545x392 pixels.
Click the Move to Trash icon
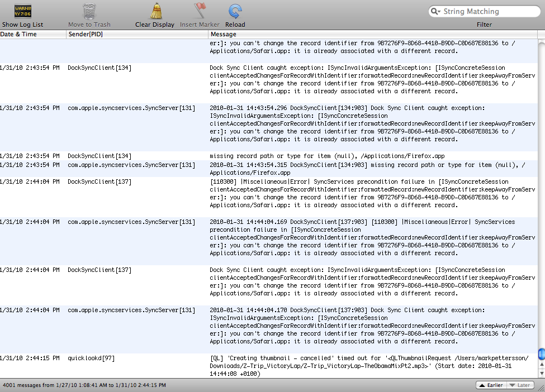point(89,11)
